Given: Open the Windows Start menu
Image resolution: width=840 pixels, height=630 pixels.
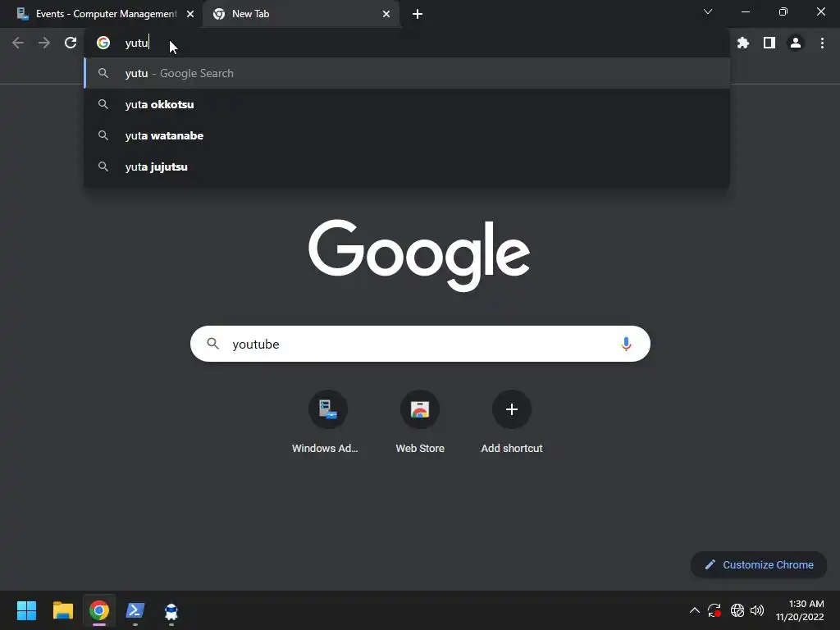Looking at the screenshot, I should (26, 610).
